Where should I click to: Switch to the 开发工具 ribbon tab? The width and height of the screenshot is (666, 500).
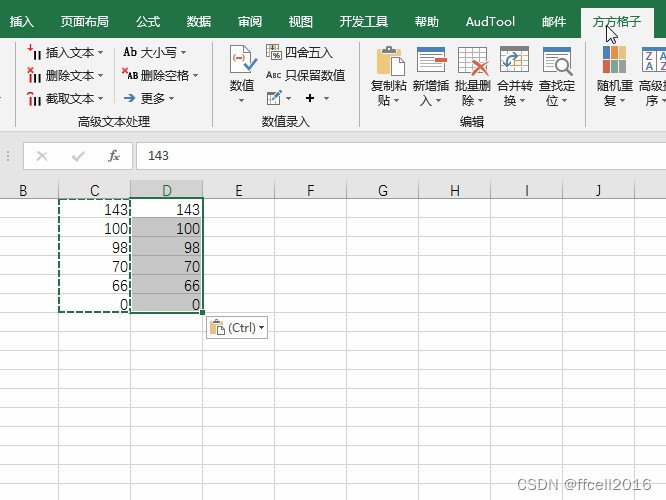coord(364,21)
